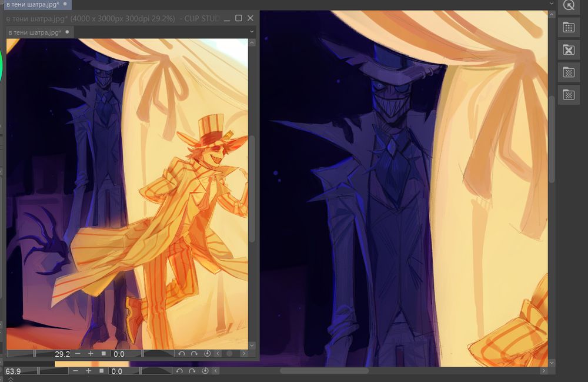
Task: Click the floating window title bar text
Action: 112,18
